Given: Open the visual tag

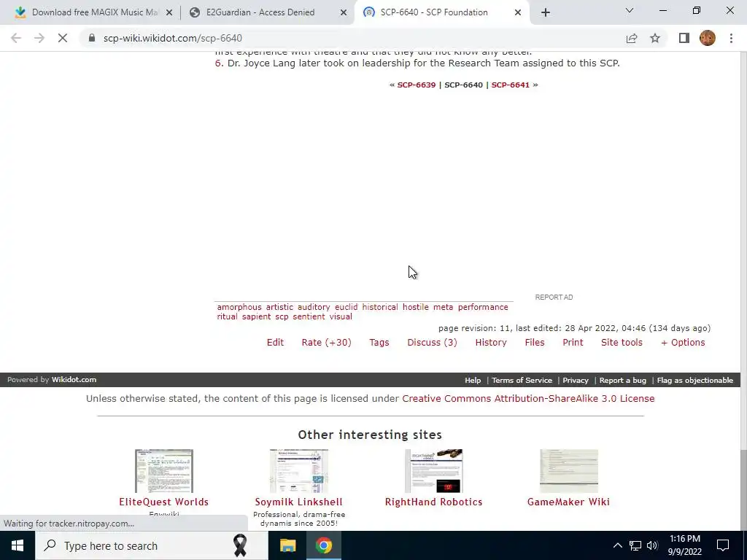Looking at the screenshot, I should click(341, 316).
